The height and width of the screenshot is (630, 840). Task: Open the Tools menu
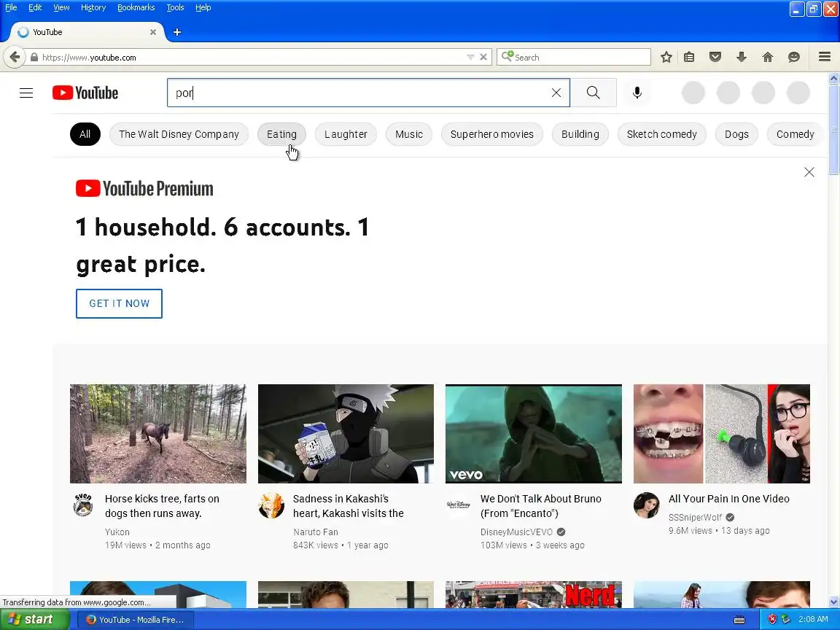click(175, 7)
